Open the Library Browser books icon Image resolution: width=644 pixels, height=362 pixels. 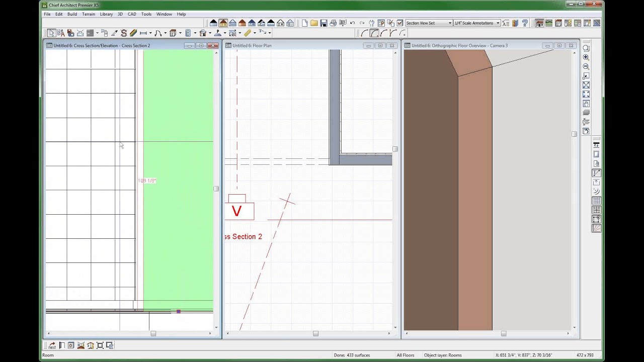coord(515,23)
